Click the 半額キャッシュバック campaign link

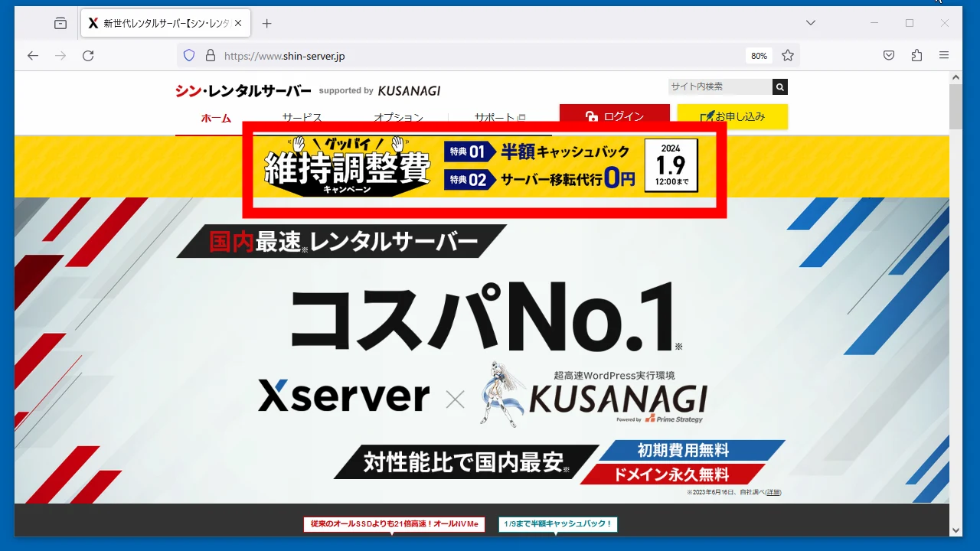[557, 524]
